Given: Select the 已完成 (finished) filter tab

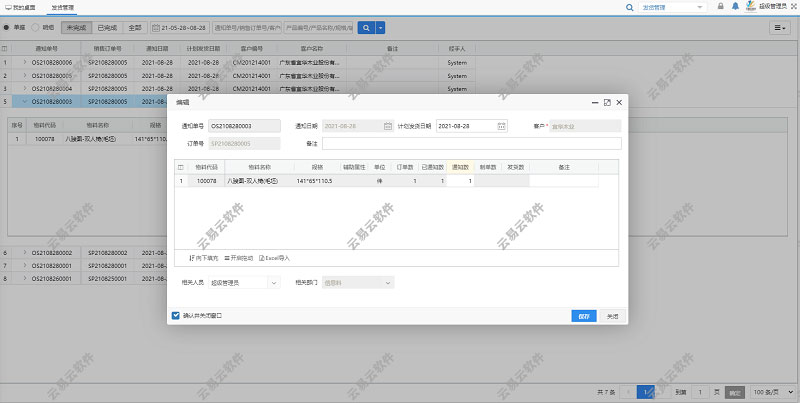Looking at the screenshot, I should click(x=107, y=28).
